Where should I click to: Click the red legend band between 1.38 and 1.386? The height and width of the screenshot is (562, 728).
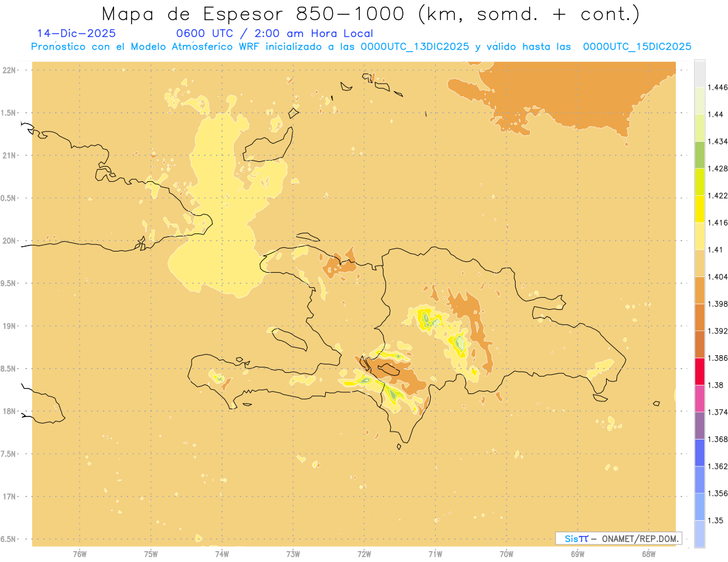(699, 372)
